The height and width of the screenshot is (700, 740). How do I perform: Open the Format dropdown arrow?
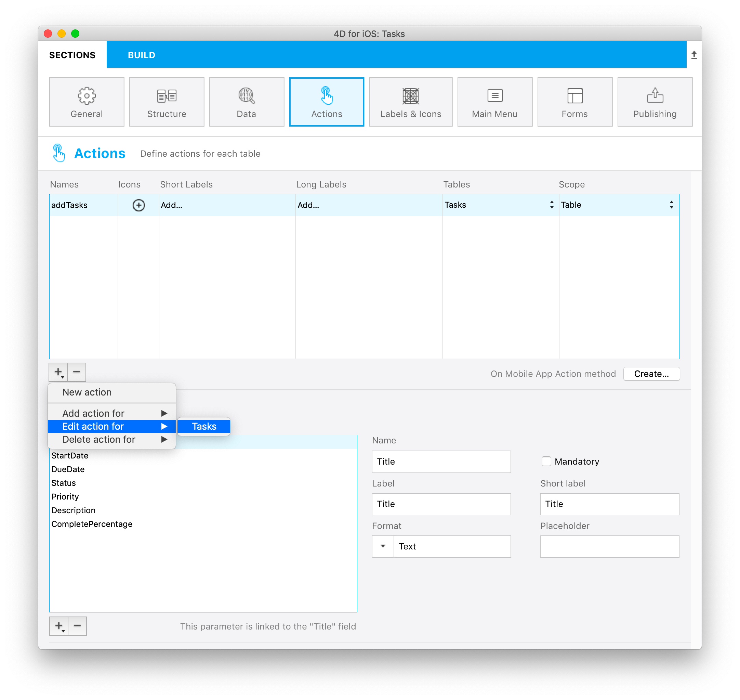383,546
